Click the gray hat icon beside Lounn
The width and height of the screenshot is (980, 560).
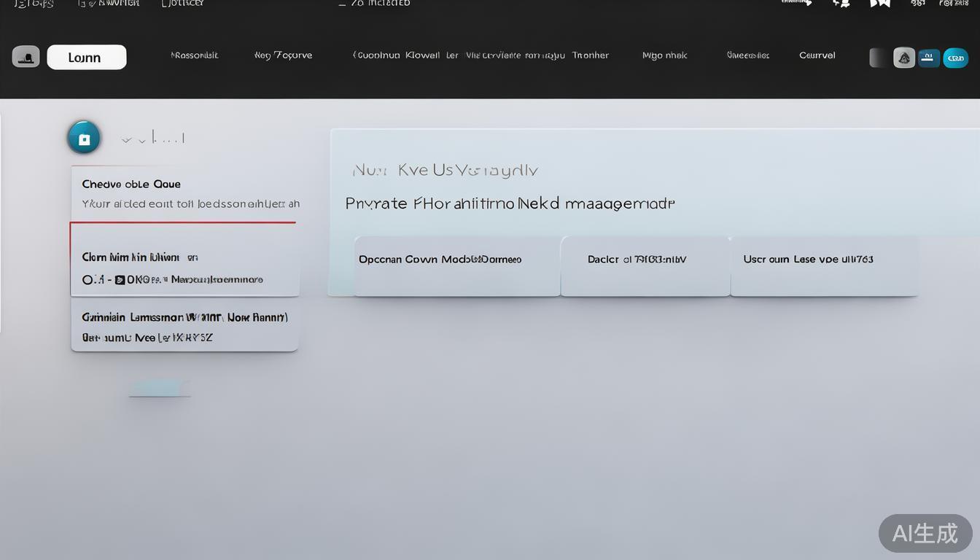pyautogui.click(x=26, y=57)
